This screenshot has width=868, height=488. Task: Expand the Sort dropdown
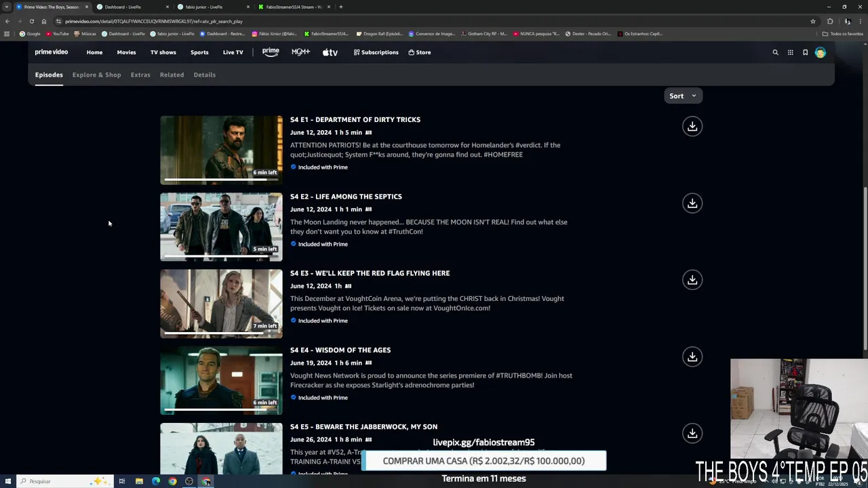pyautogui.click(x=683, y=96)
